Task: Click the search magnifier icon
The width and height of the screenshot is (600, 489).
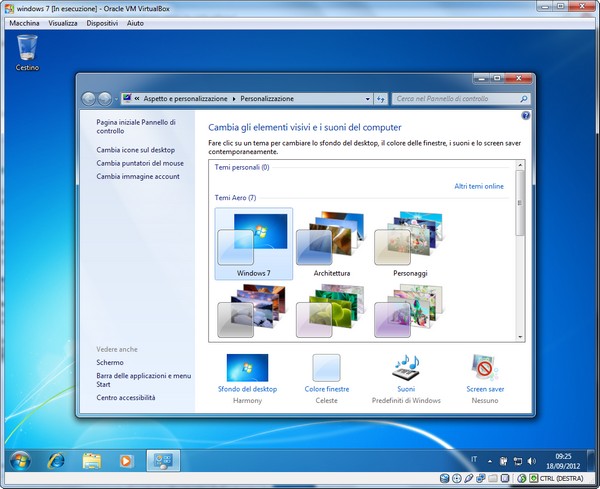Action: click(x=523, y=99)
